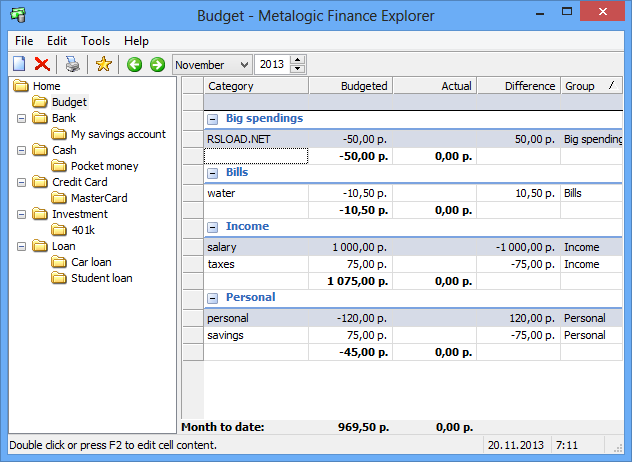This screenshot has height=462, width=632.
Task: Click the -45,00 p. personal subtotal
Action: point(364,352)
